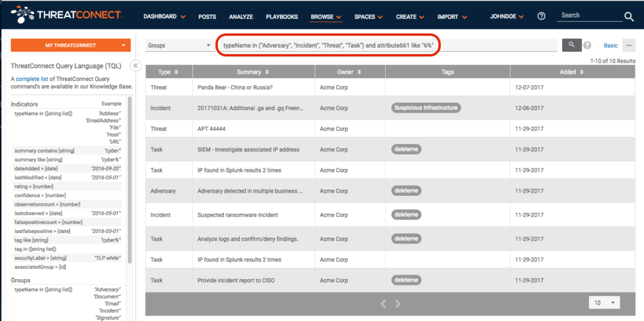
Task: Open the DASHBOARD dropdown menu
Action: click(164, 17)
